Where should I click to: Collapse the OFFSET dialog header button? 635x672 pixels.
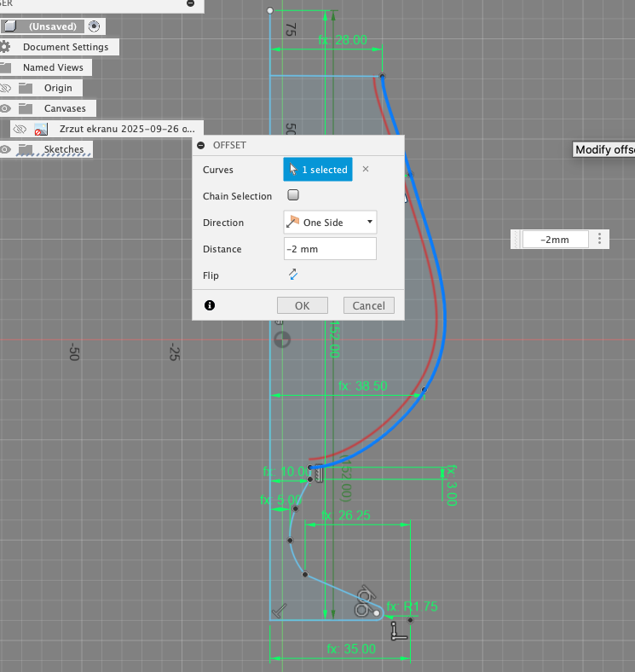pos(203,145)
